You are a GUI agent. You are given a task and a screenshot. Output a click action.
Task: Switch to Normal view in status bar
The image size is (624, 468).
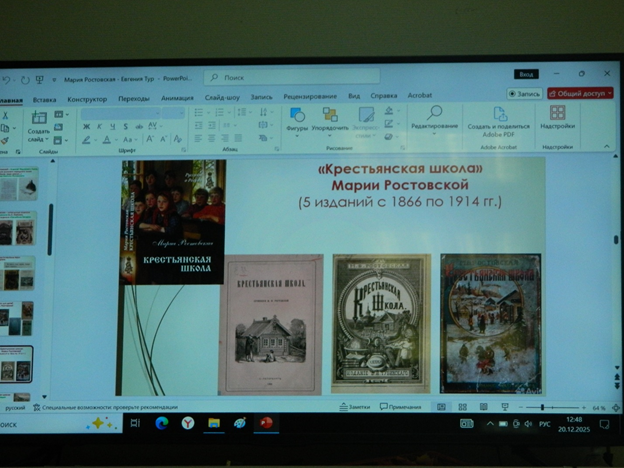tap(441, 407)
